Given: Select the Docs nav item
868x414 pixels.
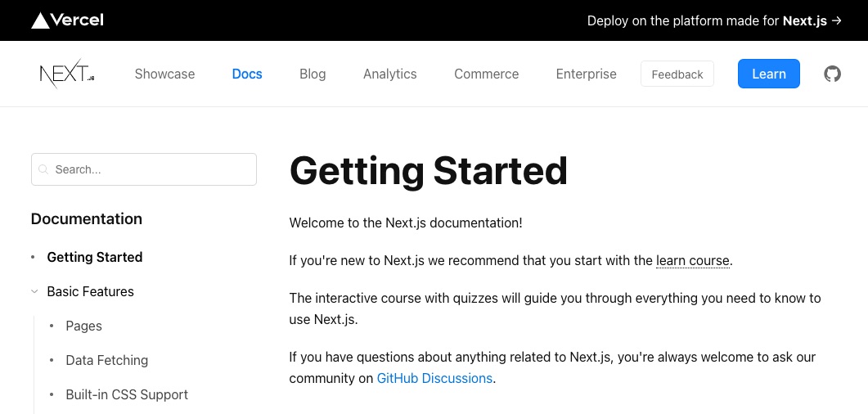Looking at the screenshot, I should [x=247, y=74].
